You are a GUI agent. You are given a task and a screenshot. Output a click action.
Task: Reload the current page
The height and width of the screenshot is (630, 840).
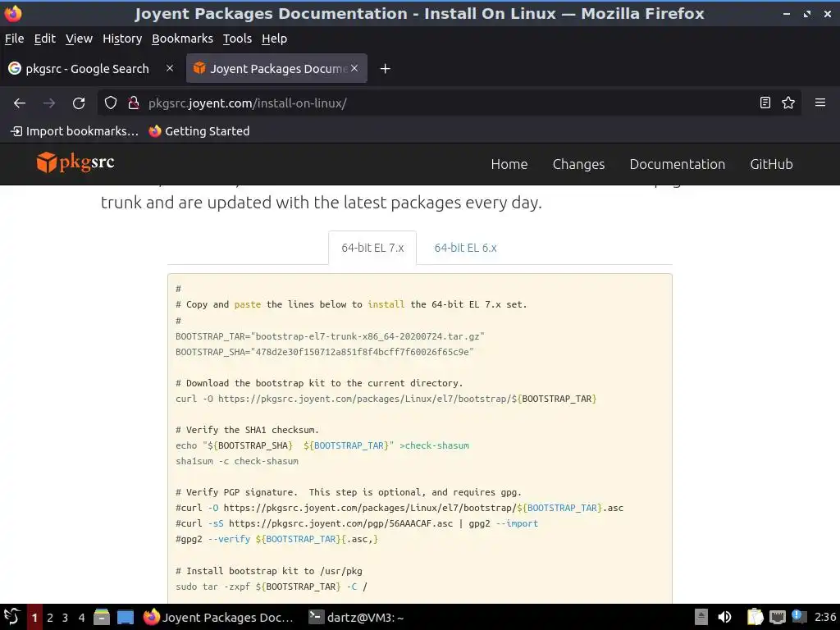tap(79, 103)
